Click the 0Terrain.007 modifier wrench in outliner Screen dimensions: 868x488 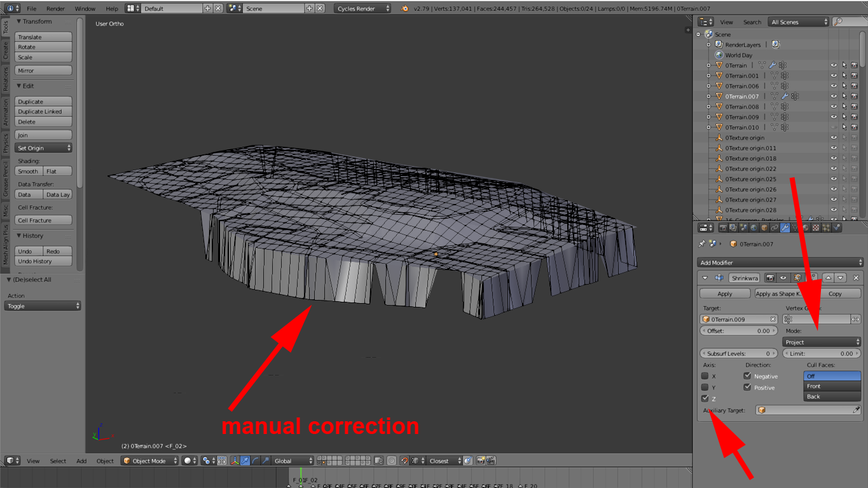(784, 97)
